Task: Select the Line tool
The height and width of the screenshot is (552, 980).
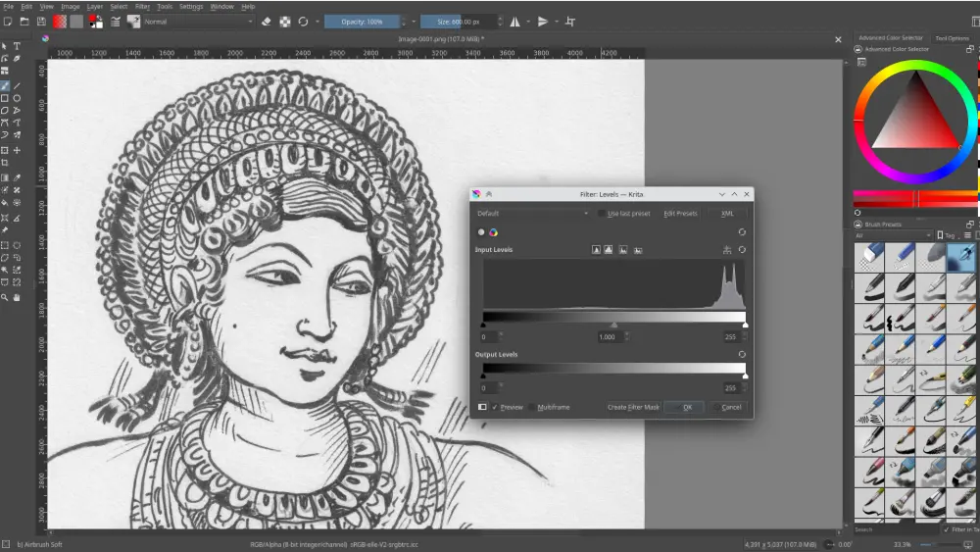Action: coord(17,85)
